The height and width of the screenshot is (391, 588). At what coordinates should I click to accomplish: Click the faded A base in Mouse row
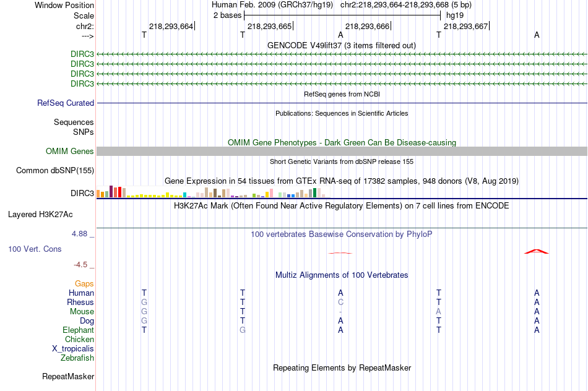[438, 312]
